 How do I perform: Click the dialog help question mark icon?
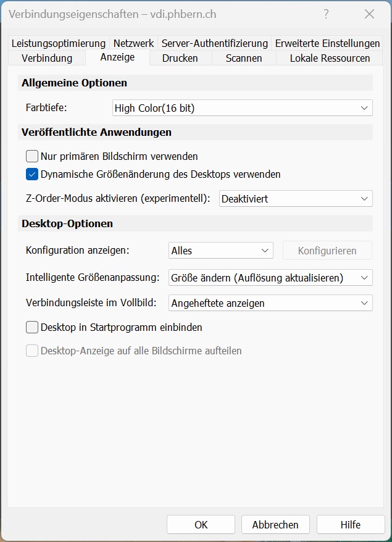point(325,14)
